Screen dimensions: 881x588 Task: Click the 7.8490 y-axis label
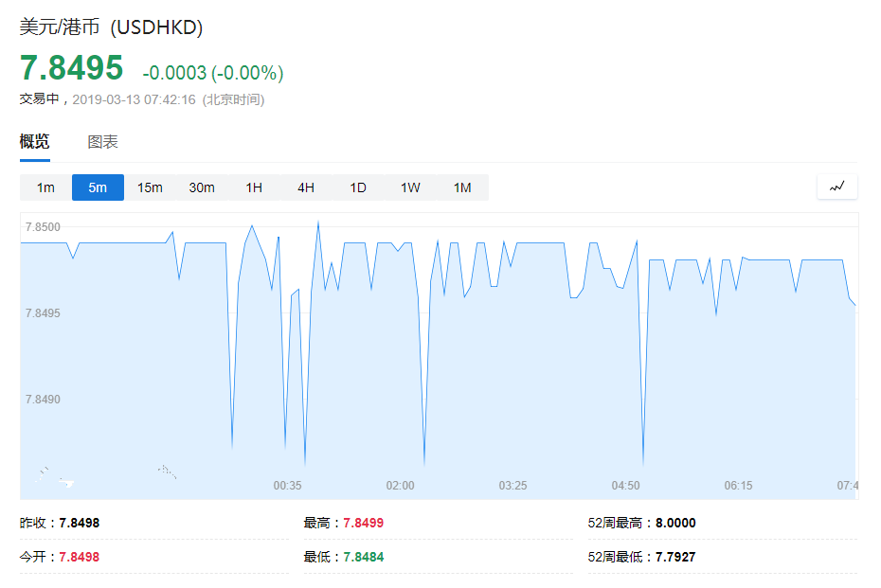[43, 400]
